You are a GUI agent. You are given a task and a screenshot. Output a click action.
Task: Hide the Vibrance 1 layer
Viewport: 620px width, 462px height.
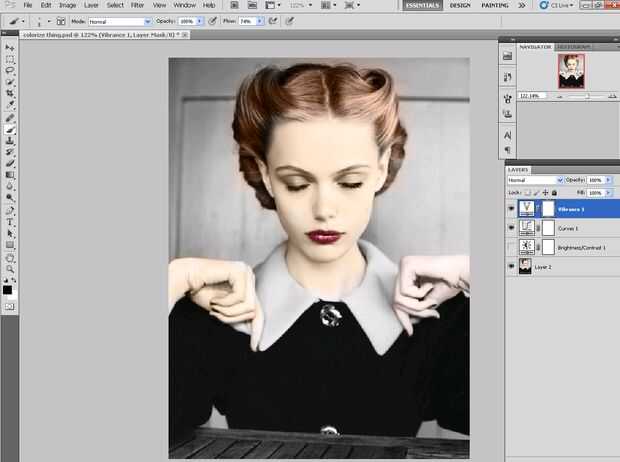click(x=511, y=208)
